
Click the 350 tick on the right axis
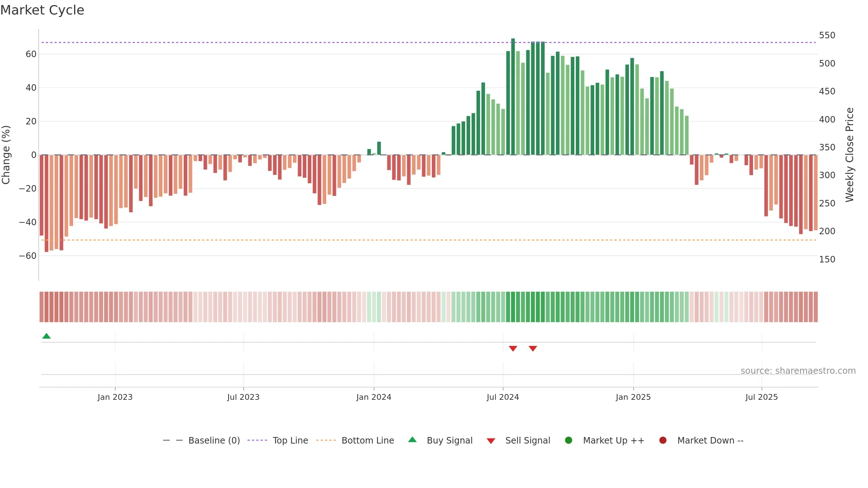pos(827,147)
